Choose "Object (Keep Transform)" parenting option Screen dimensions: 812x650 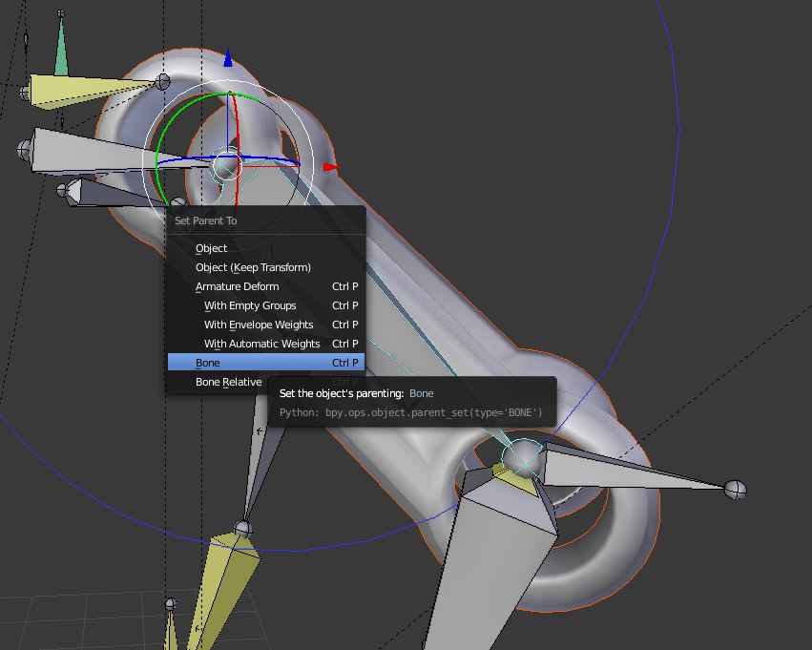click(253, 267)
